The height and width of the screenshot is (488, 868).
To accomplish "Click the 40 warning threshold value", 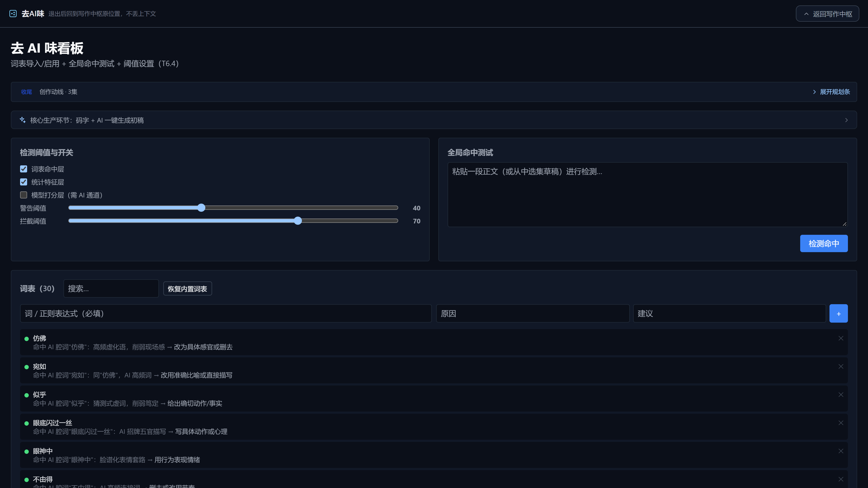I will [416, 208].
